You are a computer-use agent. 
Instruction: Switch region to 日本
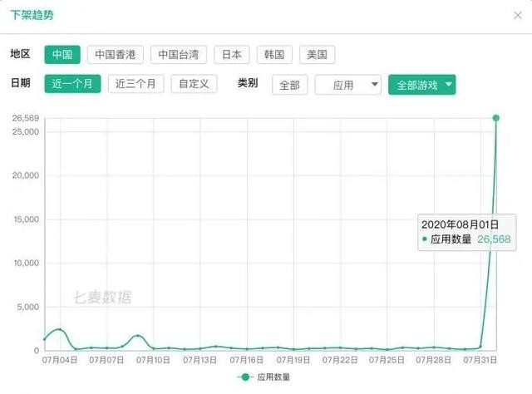tap(232, 55)
